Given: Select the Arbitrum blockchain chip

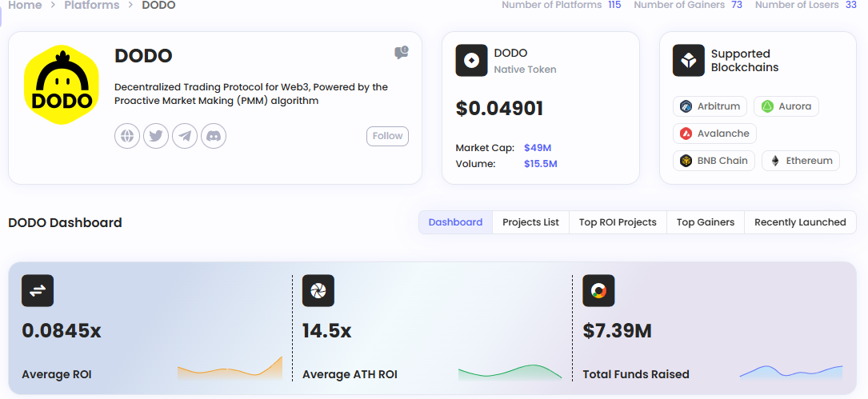Looking at the screenshot, I should click(710, 106).
